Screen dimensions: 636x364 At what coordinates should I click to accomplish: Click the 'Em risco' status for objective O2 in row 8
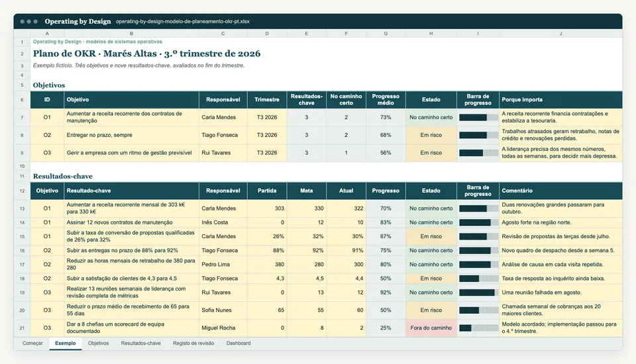(431, 136)
